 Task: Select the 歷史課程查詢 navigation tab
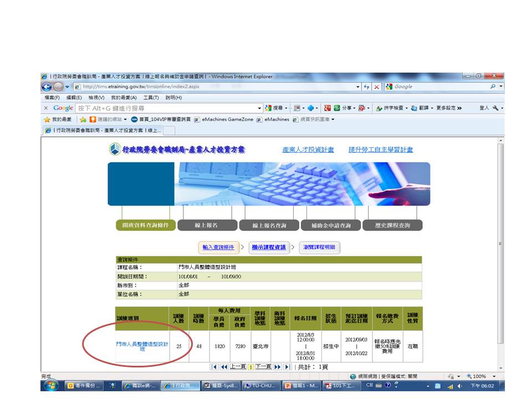pos(392,226)
